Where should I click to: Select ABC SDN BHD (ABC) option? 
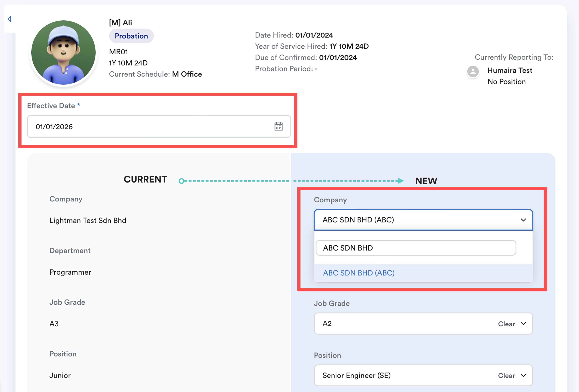click(359, 273)
